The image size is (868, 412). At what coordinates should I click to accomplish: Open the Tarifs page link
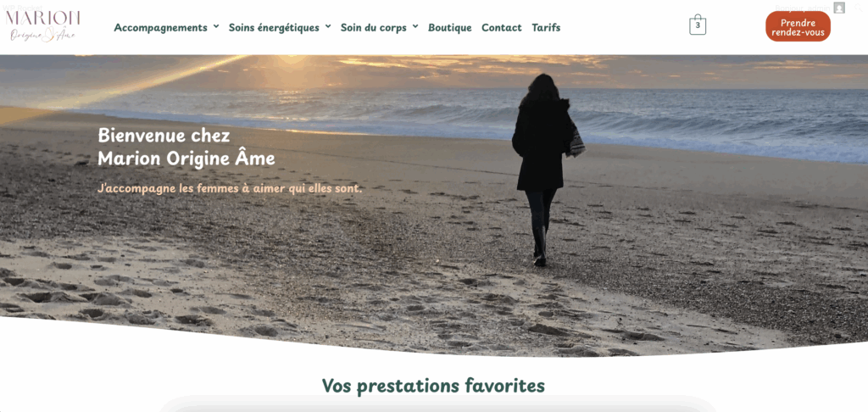click(x=547, y=27)
